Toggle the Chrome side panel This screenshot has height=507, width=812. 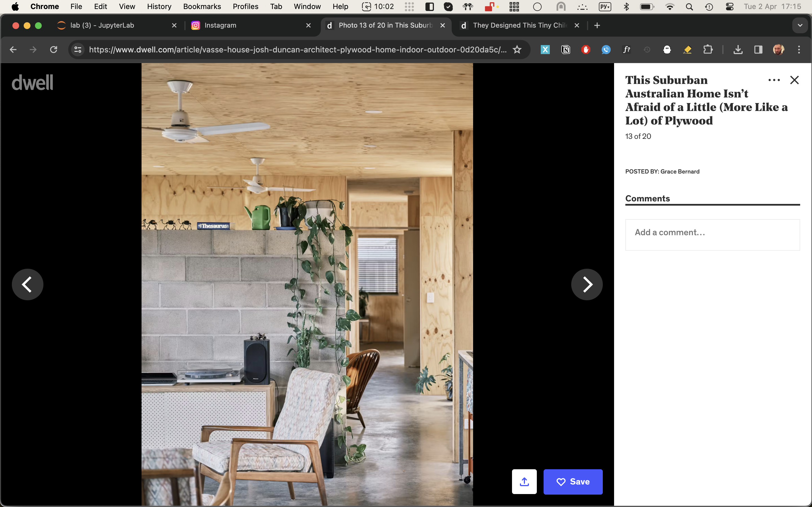click(x=758, y=50)
